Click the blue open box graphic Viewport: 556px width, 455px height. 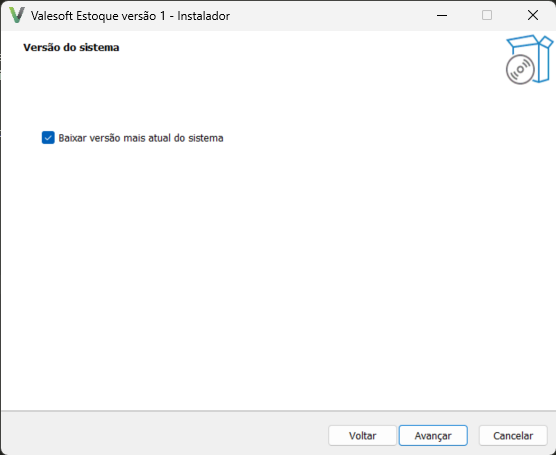pyautogui.click(x=535, y=57)
